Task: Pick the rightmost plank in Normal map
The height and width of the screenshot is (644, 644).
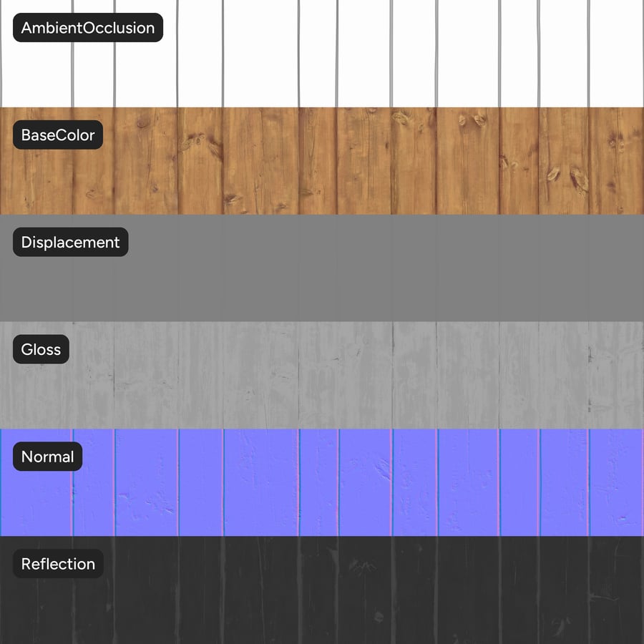Action: 617,483
